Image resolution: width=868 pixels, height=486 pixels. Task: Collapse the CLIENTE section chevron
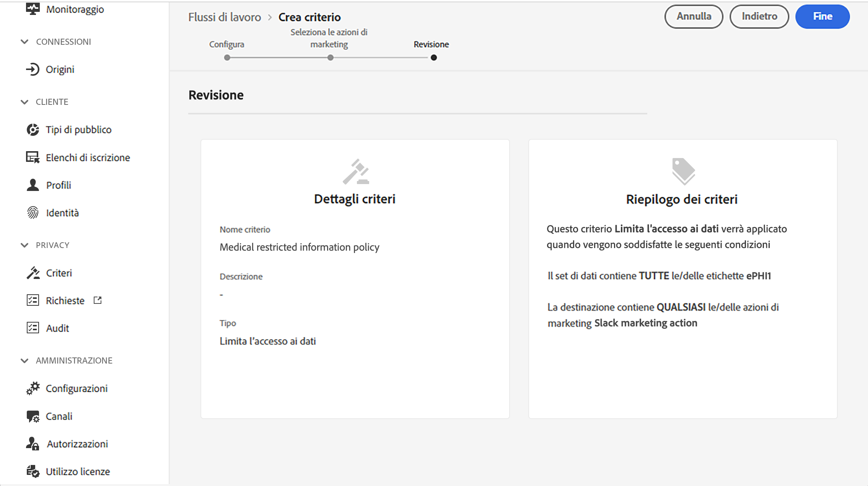pyautogui.click(x=24, y=102)
